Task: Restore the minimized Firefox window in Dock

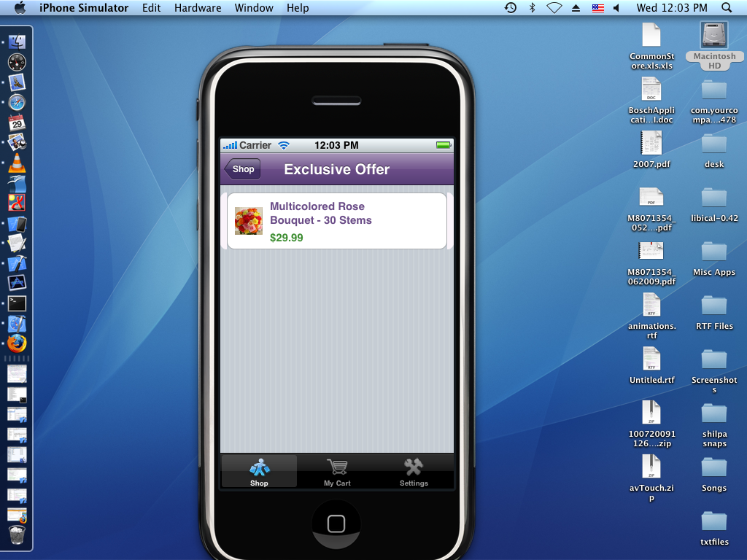Action: pyautogui.click(x=18, y=516)
